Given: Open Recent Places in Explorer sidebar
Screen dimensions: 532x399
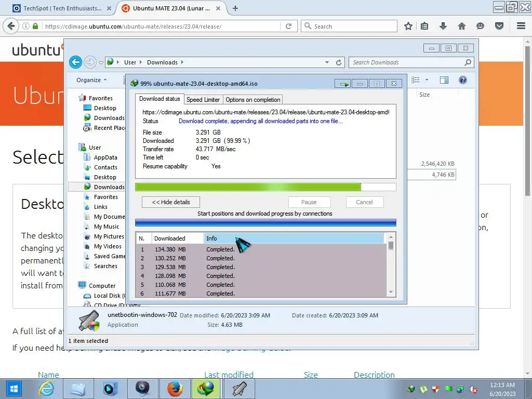Looking at the screenshot, I should click(104, 128).
